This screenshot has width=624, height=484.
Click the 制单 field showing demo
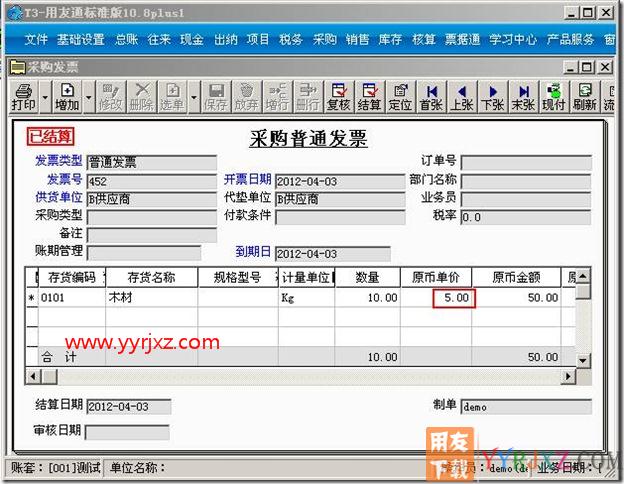[x=526, y=407]
